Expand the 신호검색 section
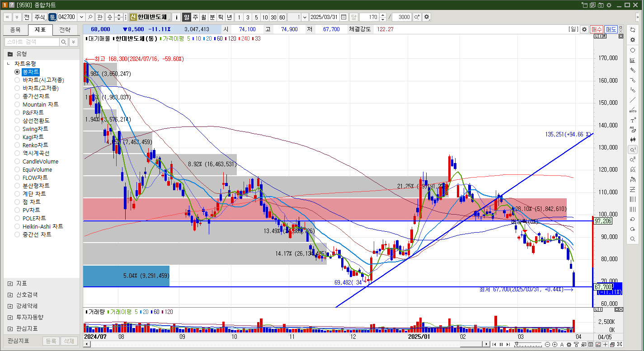The width and height of the screenshot is (644, 351). coord(10,295)
